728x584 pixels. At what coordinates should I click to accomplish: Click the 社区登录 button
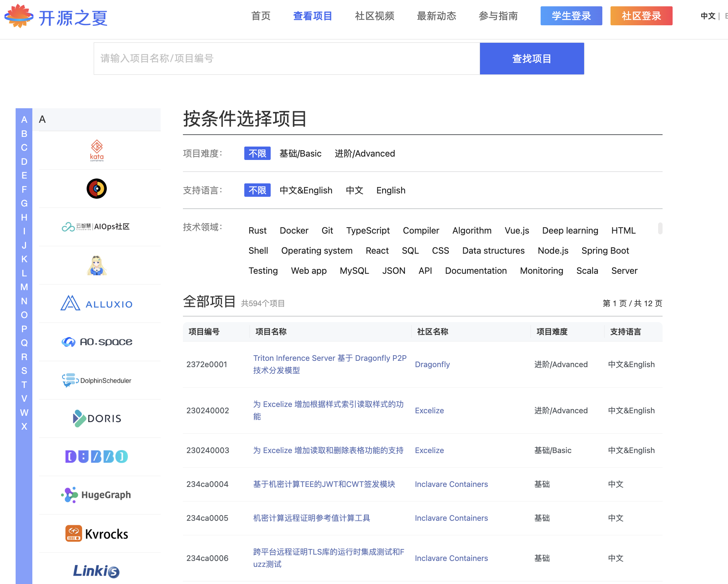click(641, 16)
